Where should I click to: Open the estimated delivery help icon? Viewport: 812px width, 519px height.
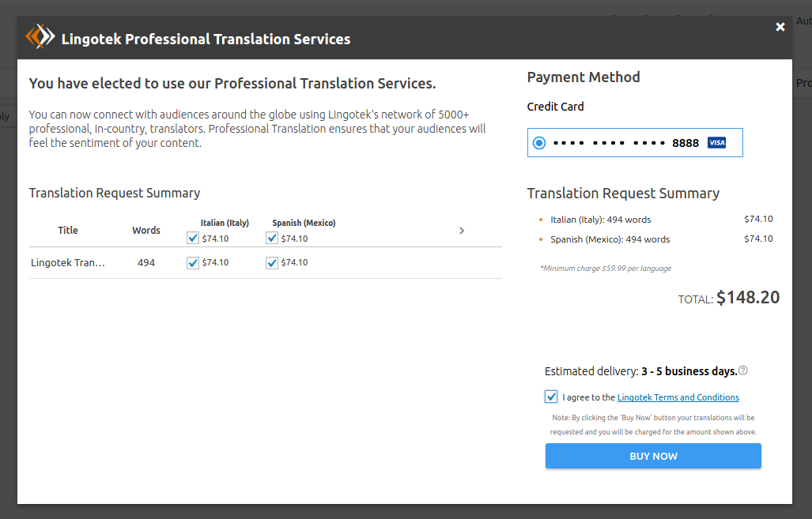(742, 370)
